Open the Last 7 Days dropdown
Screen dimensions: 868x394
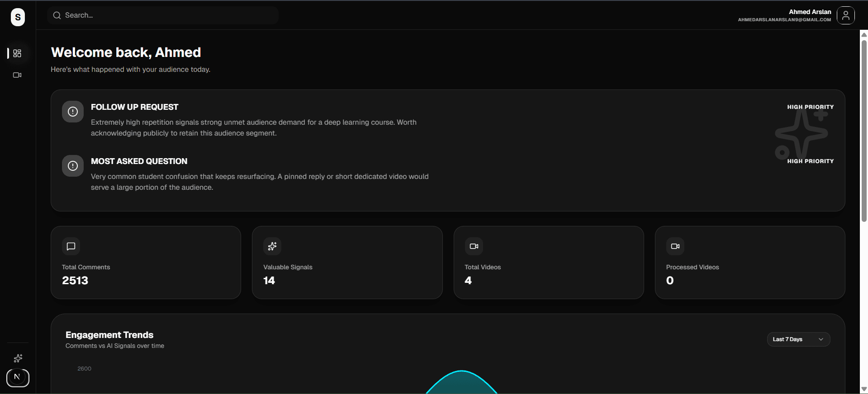point(798,339)
